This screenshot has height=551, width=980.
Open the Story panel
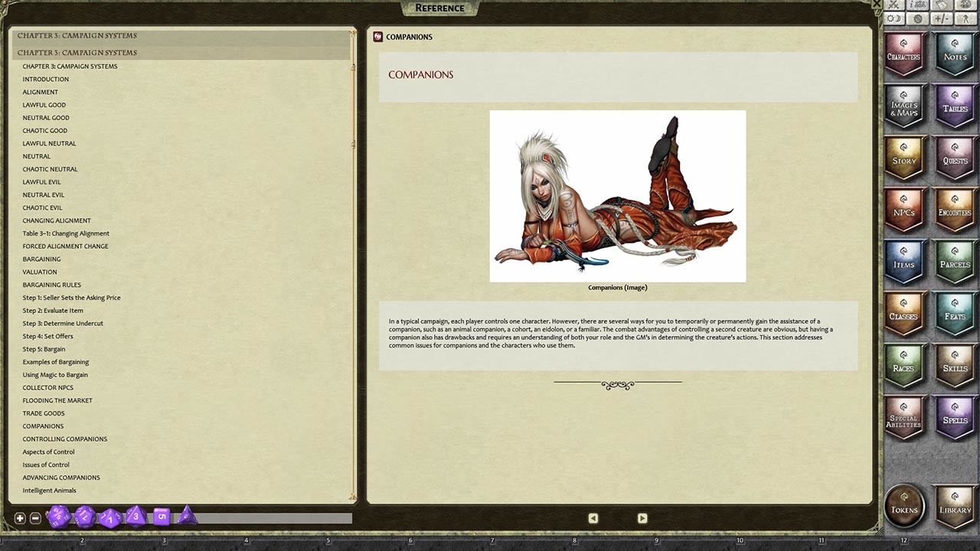click(x=905, y=158)
